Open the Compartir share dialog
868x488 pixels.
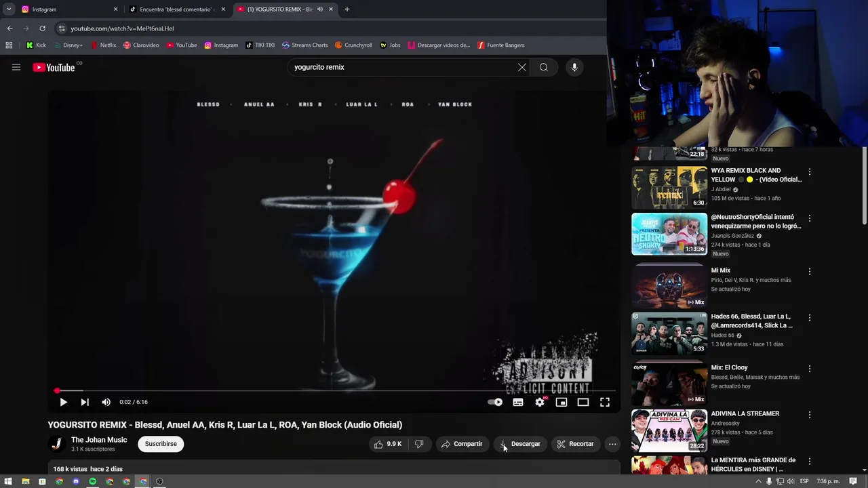pyautogui.click(x=462, y=444)
